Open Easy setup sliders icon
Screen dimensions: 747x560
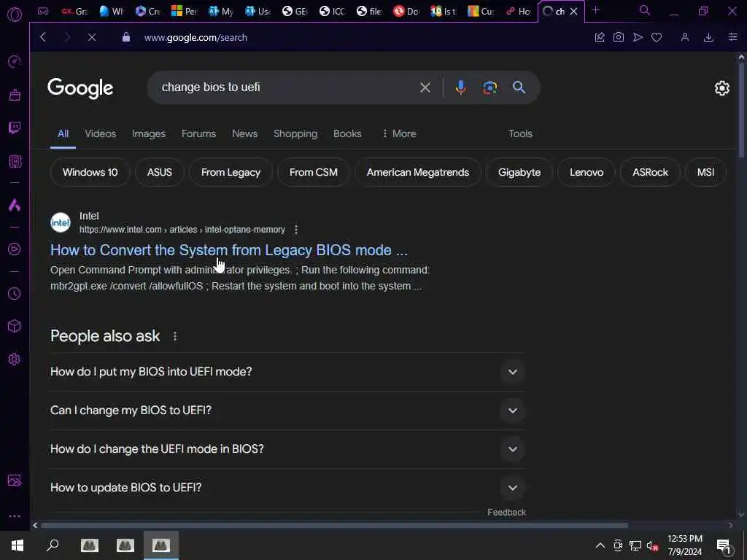[732, 37]
